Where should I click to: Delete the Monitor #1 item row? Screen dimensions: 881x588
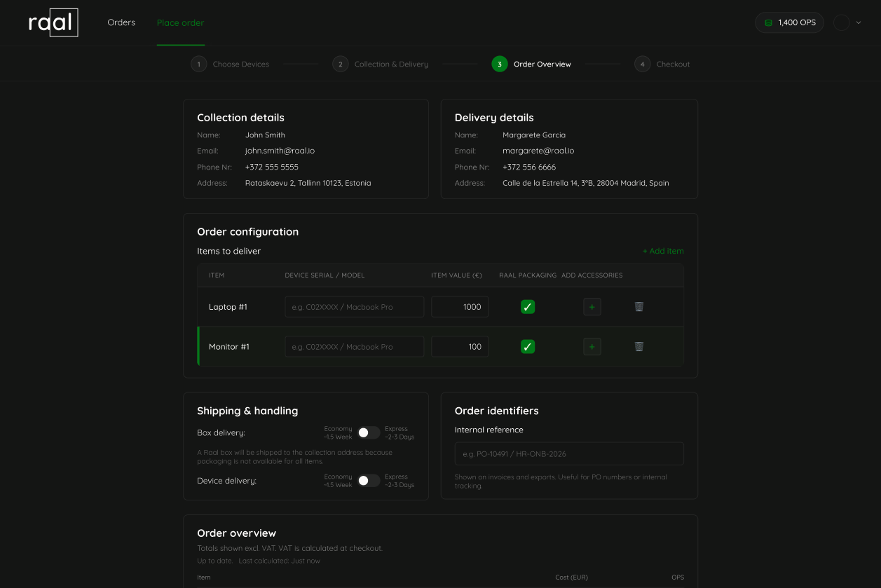pyautogui.click(x=638, y=346)
